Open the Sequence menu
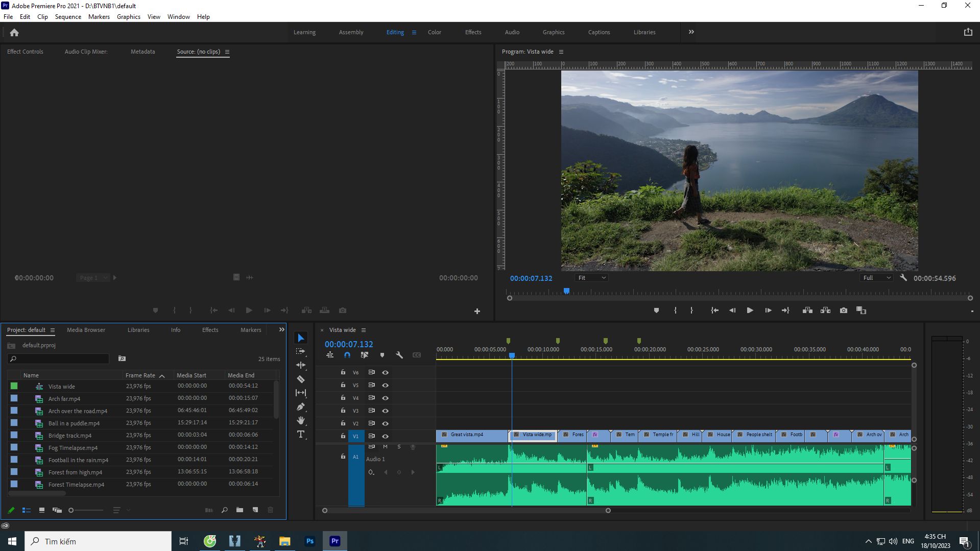The image size is (980, 551). [68, 17]
